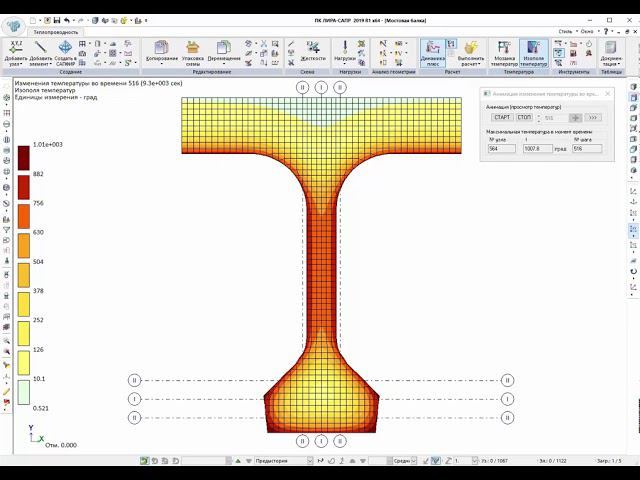Click the Help question mark icon
640x480 pixels.
click(606, 31)
